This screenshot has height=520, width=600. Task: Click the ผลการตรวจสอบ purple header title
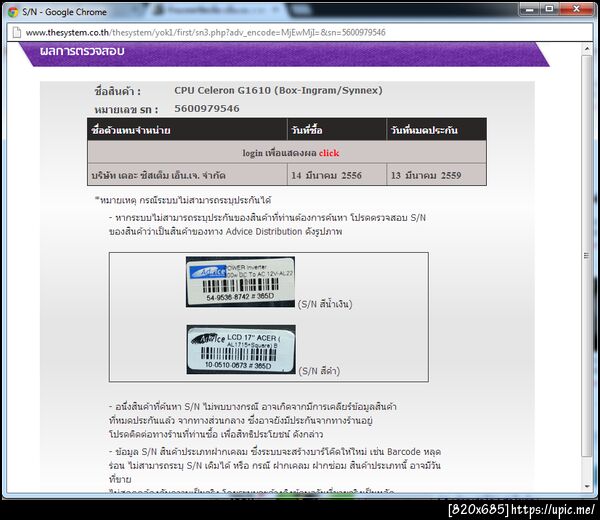82,51
